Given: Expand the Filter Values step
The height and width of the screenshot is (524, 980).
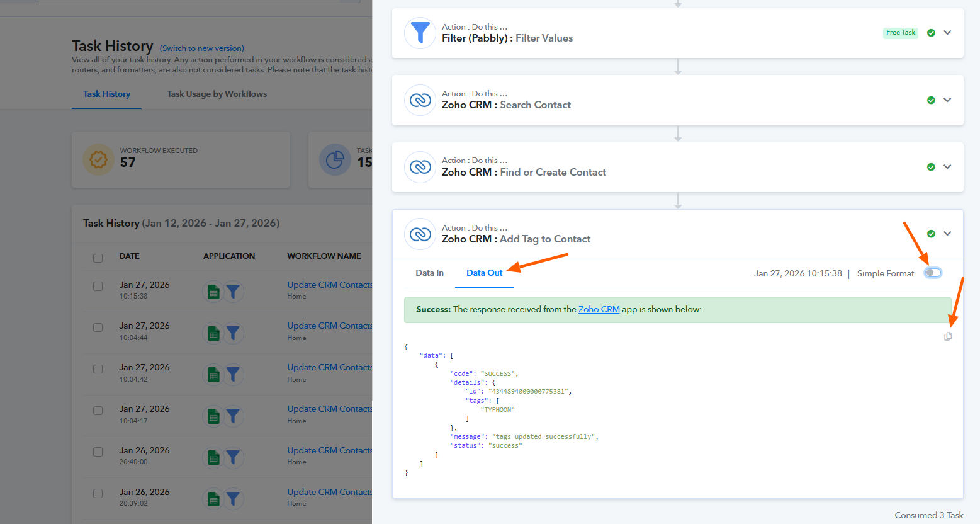Looking at the screenshot, I should 947,33.
